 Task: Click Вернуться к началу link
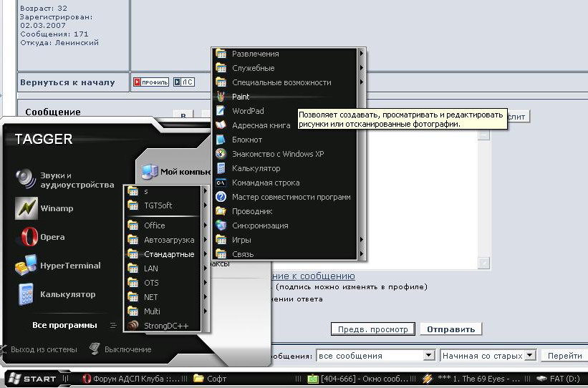[67, 82]
